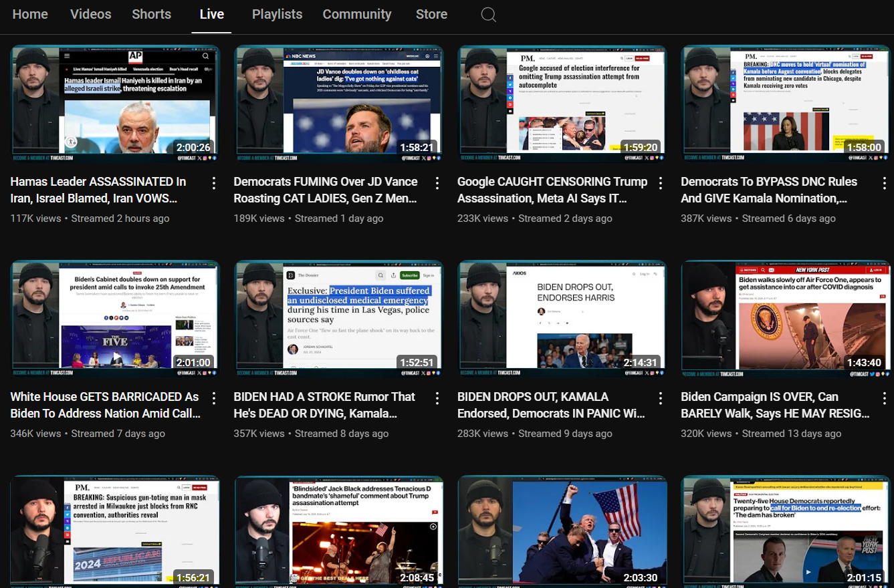Open the Store tab
This screenshot has height=588, width=894.
pyautogui.click(x=431, y=14)
